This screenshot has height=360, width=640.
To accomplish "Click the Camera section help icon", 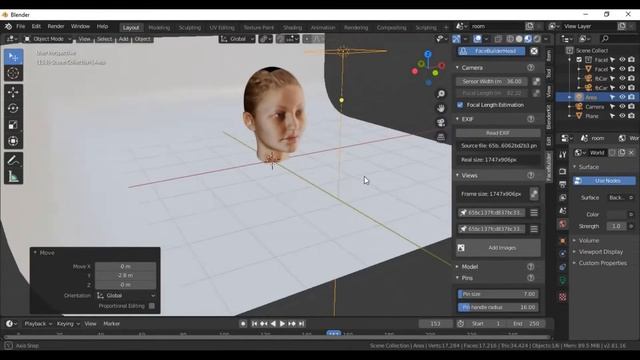I will point(531,68).
